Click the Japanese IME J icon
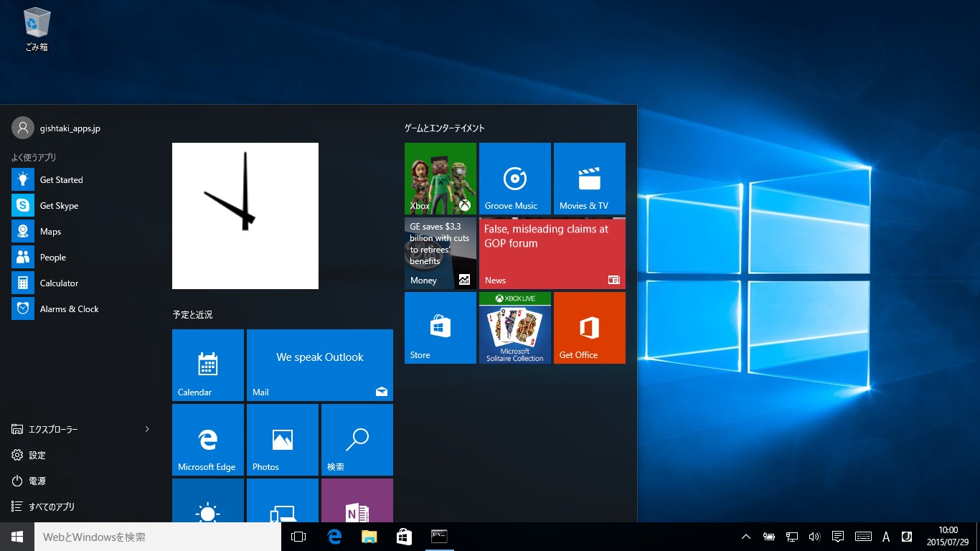 tap(906, 537)
